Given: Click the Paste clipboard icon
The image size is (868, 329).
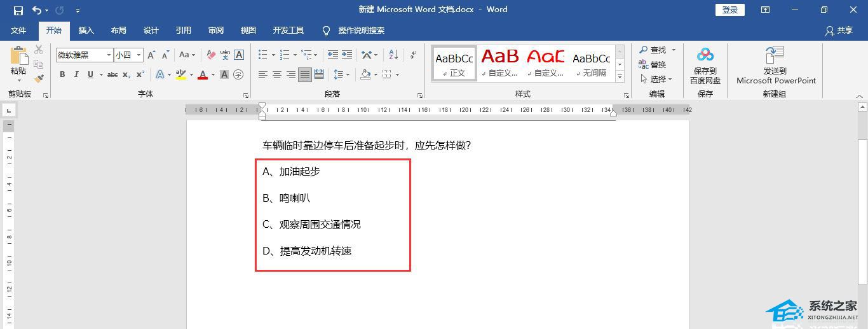Looking at the screenshot, I should click(x=18, y=55).
